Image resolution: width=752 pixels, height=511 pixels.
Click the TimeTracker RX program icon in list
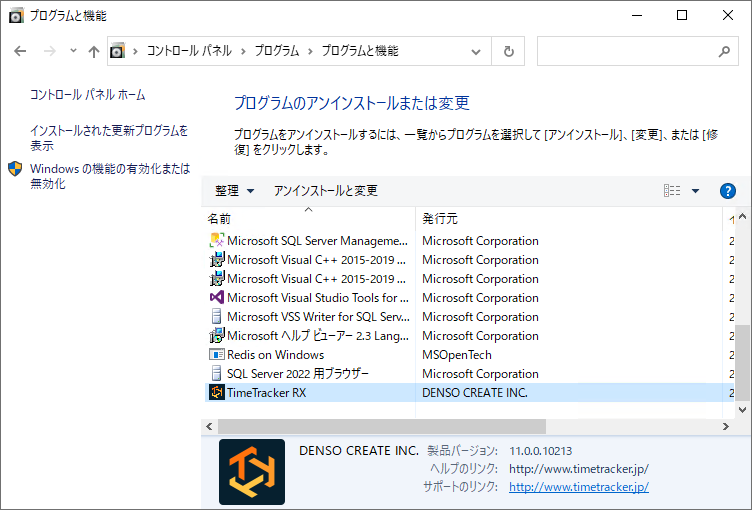click(216, 393)
